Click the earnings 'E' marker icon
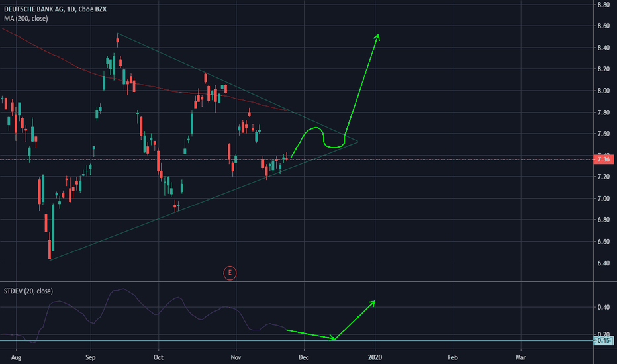 point(230,273)
